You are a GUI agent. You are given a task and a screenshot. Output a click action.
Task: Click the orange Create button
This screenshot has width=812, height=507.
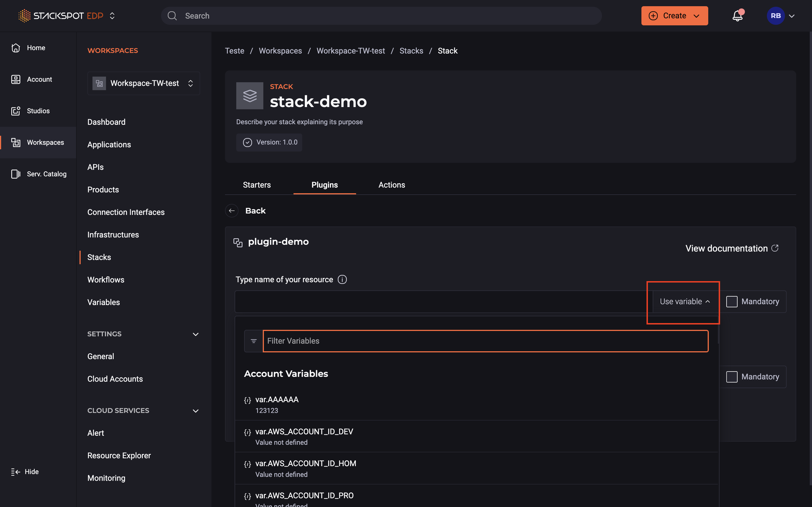tap(674, 16)
